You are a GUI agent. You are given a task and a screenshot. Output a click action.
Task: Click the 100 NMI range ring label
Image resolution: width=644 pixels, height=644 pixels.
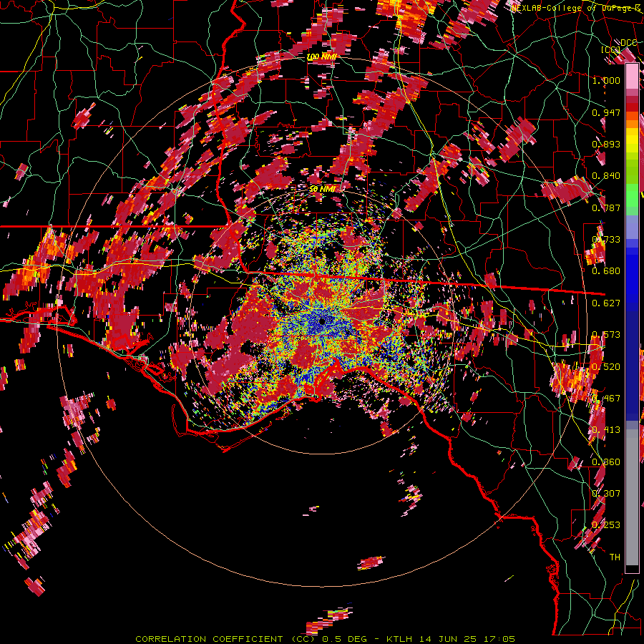(x=321, y=57)
